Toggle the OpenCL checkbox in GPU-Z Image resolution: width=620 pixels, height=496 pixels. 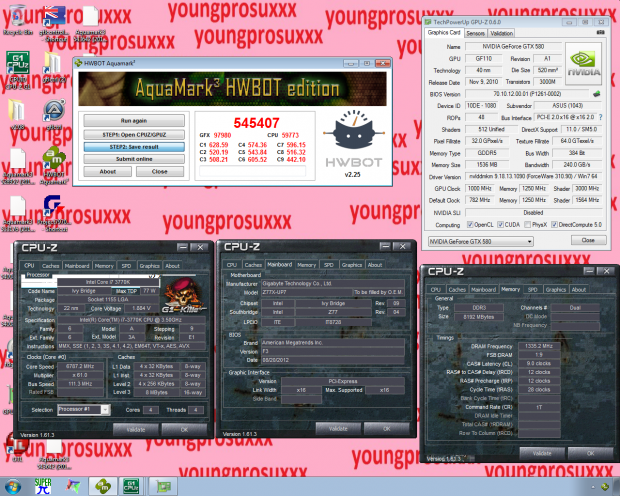tap(470, 225)
